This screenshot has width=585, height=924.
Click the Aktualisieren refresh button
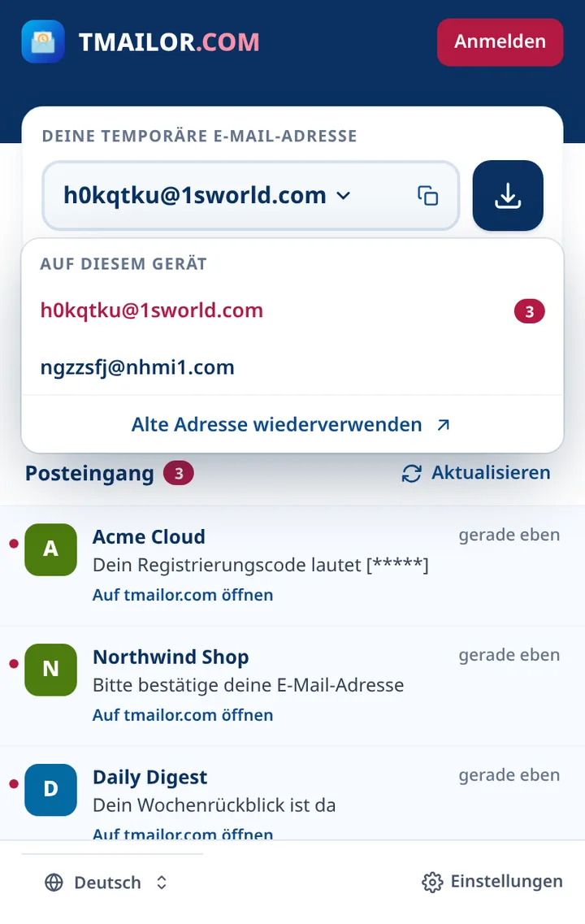[476, 473]
